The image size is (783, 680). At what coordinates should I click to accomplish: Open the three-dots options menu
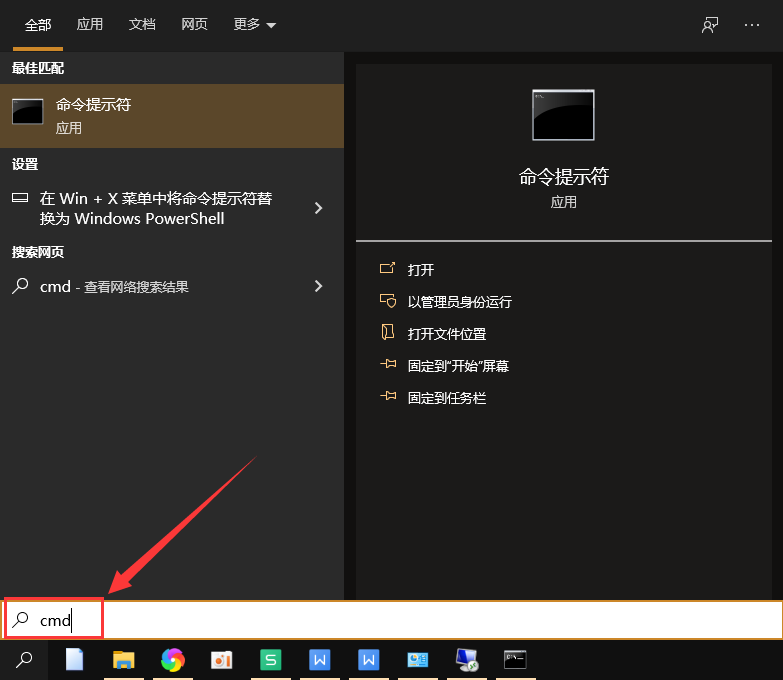tap(752, 24)
